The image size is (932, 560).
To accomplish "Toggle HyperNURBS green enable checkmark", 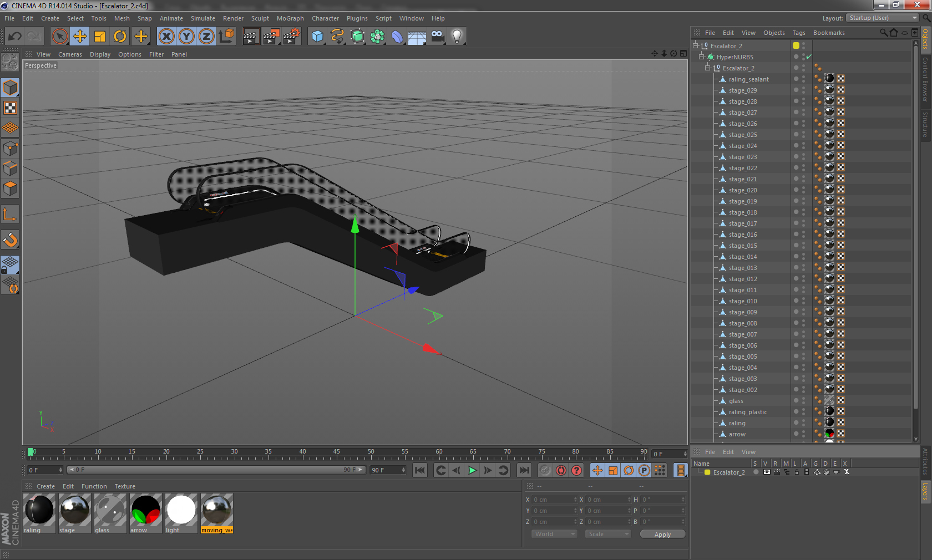I will pyautogui.click(x=809, y=57).
